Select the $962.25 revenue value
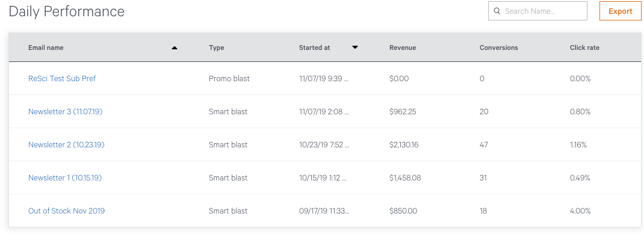The height and width of the screenshot is (234, 644). (403, 112)
